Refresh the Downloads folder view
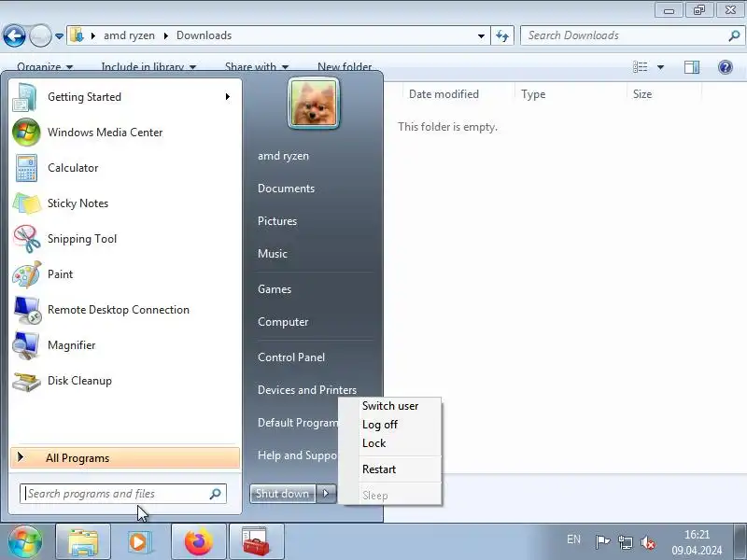Viewport: 747px width, 560px height. pos(502,35)
